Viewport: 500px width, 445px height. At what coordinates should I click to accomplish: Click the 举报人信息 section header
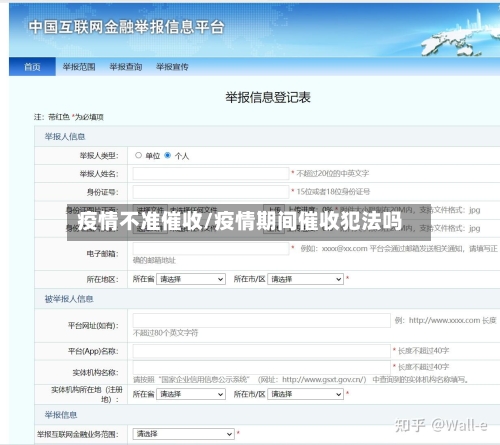65,137
